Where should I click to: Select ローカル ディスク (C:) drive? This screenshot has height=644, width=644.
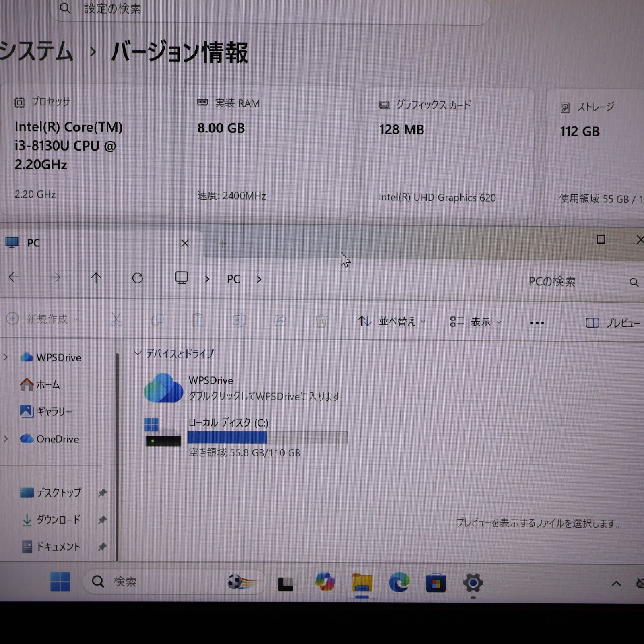pyautogui.click(x=246, y=438)
